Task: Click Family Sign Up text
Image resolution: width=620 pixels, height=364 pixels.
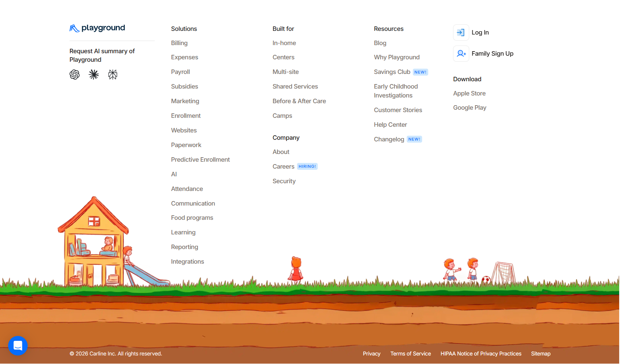Action: click(x=492, y=54)
